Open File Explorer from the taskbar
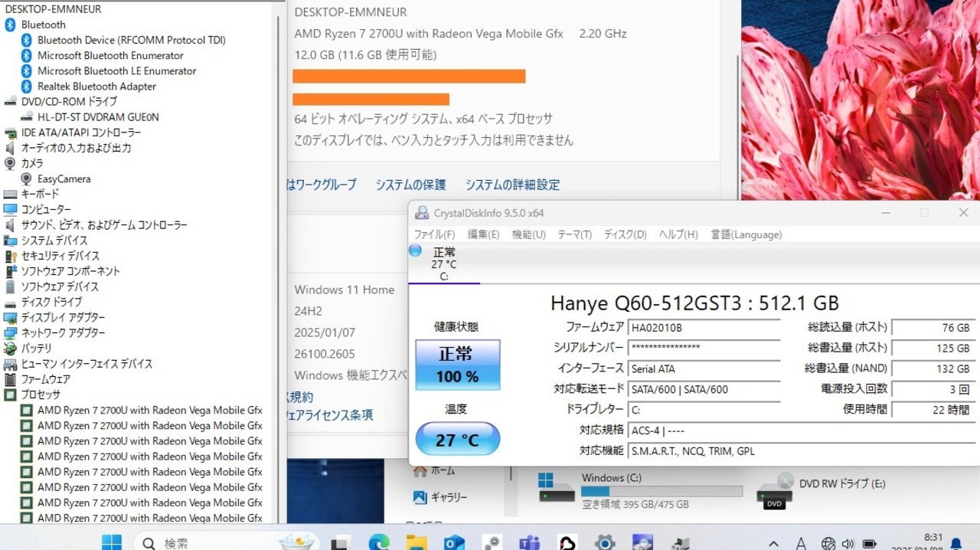This screenshot has height=550, width=980. pyautogui.click(x=416, y=542)
